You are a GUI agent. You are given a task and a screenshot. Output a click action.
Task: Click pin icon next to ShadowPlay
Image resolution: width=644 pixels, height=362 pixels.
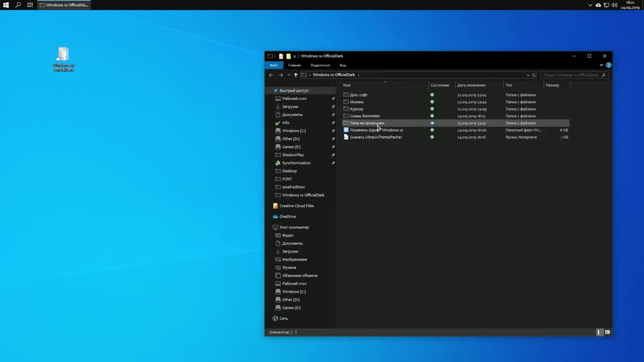pyautogui.click(x=333, y=155)
